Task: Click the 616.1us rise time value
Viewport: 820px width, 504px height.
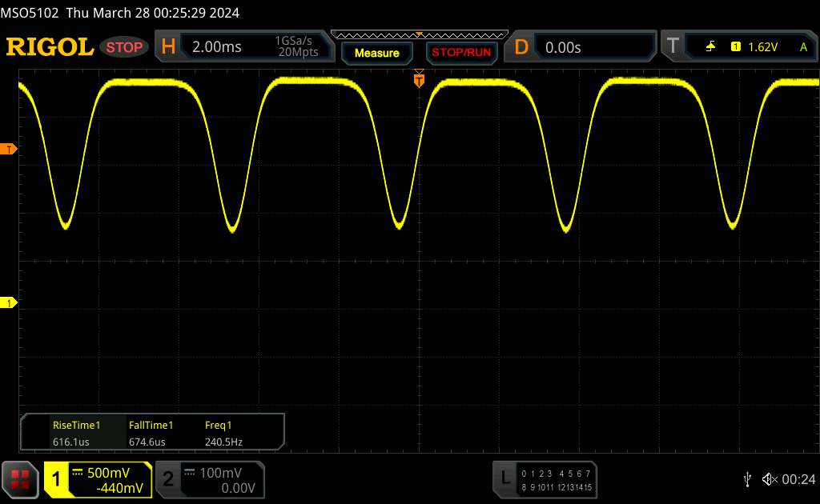Action: (x=70, y=442)
